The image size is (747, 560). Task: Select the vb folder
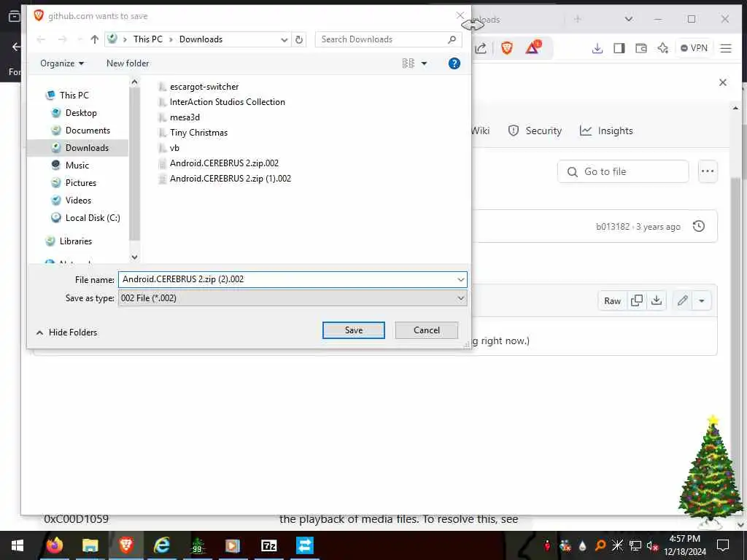tap(174, 148)
